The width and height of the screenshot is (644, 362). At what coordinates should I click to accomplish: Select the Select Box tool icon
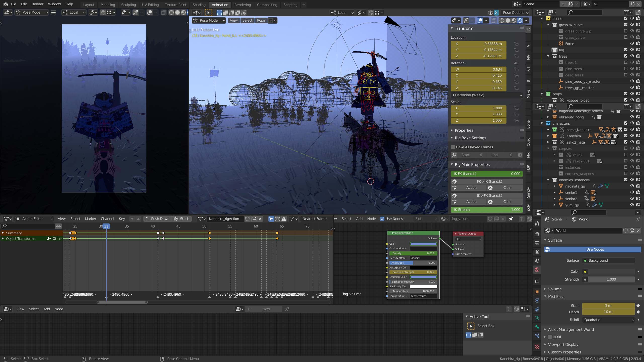(x=471, y=326)
